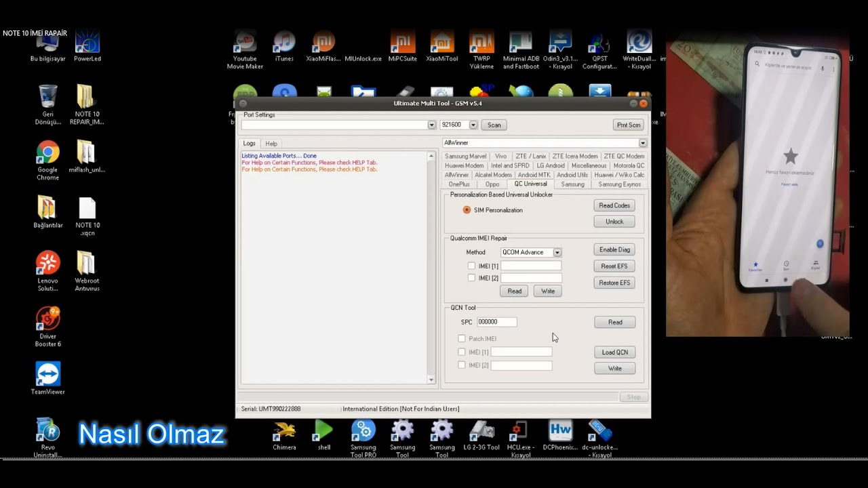Tick the Qualcomm IMEI [2] checkbox
Viewport: 868px width, 488px height.
pyautogui.click(x=471, y=278)
